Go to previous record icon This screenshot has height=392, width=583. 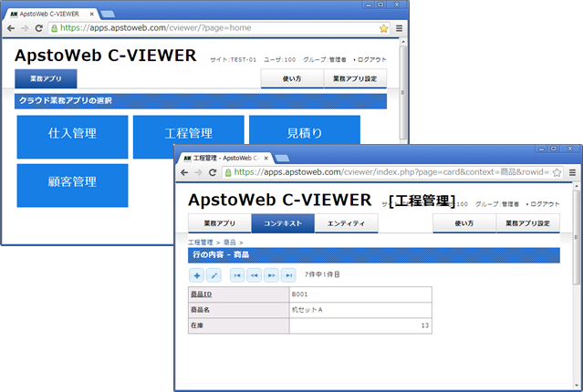coord(255,275)
